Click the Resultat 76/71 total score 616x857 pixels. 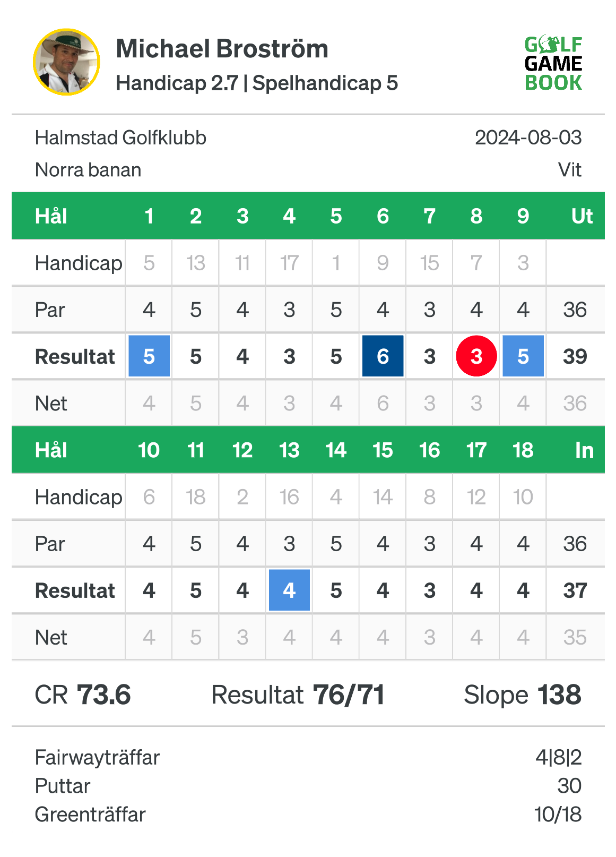pos(298,695)
